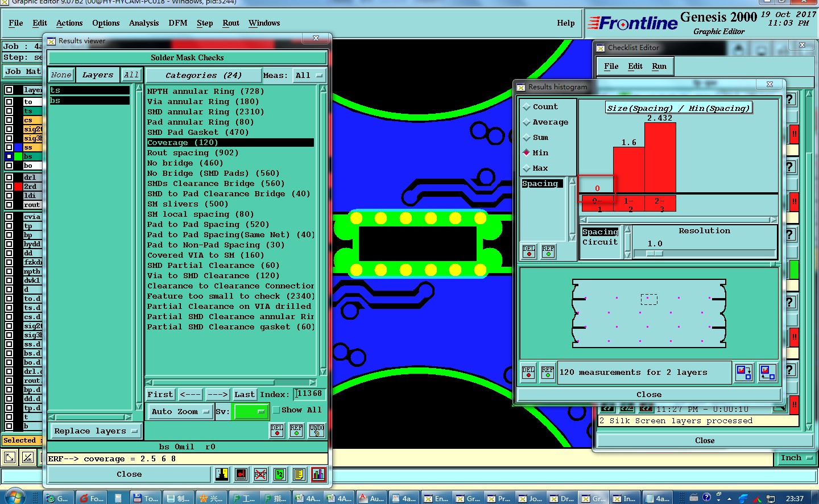Click the zoom tool icon at bottom-left corner
This screenshot has width=819, height=504.
pos(10,457)
